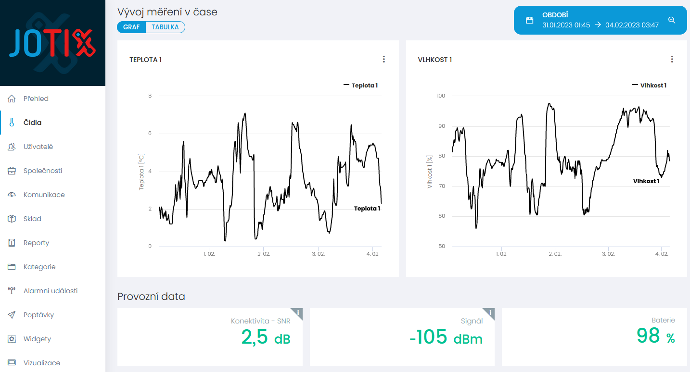Image resolution: width=690 pixels, height=372 pixels.
Task: Open the Widgety menu item
Action: click(x=37, y=339)
